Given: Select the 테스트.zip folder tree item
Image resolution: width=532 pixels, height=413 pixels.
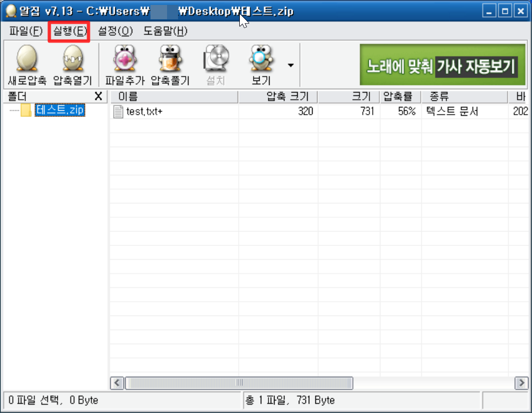Looking at the screenshot, I should 60,110.
